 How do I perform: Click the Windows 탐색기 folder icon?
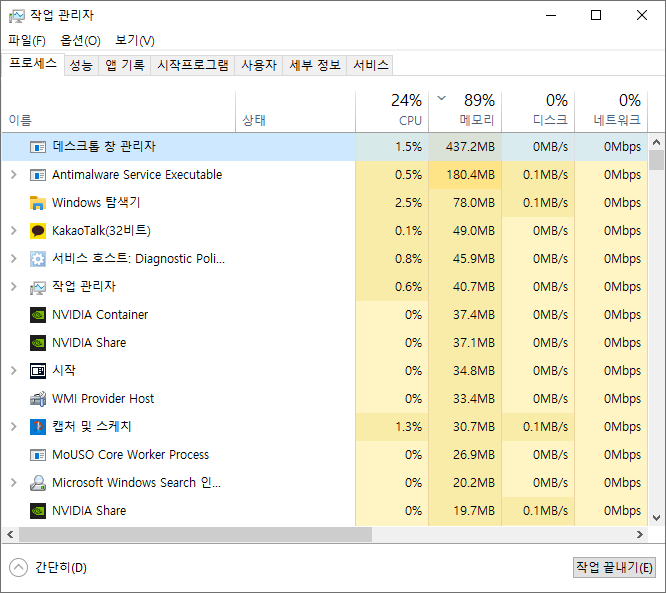pyautogui.click(x=38, y=203)
